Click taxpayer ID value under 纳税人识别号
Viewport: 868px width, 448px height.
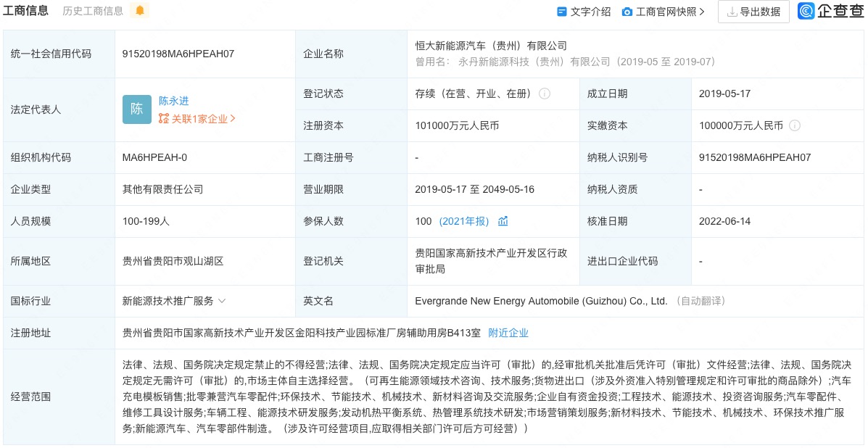pyautogui.click(x=755, y=157)
